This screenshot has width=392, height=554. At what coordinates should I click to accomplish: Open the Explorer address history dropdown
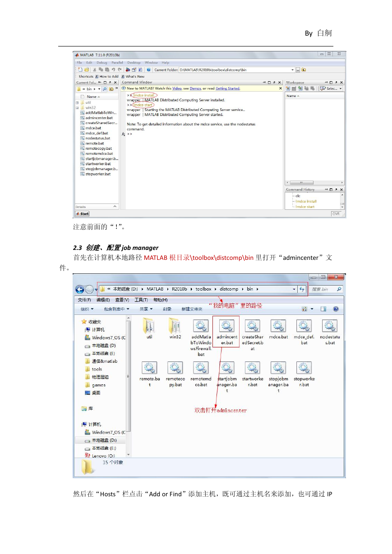coord(295,289)
